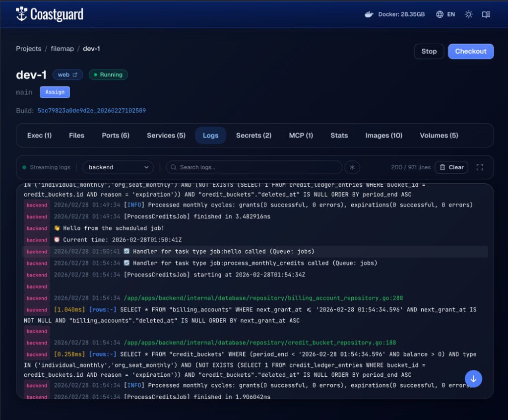Open the backend service filter dropdown
Screen dimensions: 508x420
118,167
